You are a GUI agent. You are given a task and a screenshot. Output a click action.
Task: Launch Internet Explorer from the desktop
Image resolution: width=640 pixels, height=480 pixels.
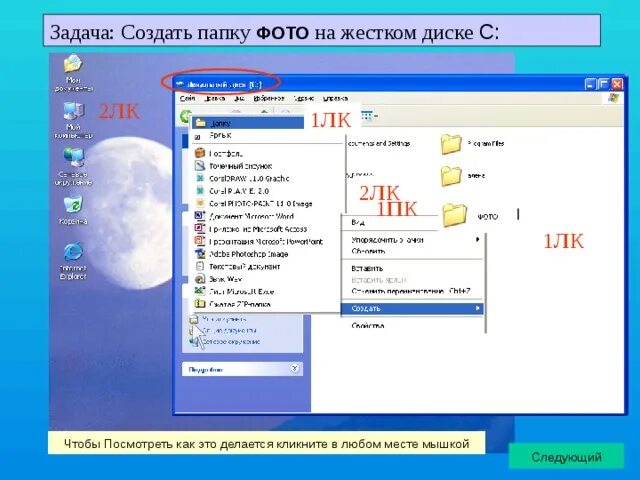tap(73, 261)
